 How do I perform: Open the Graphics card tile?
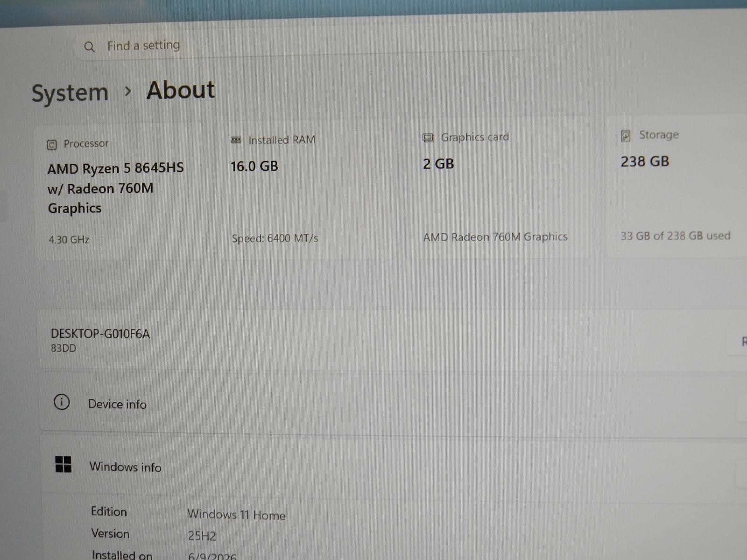tap(500, 187)
